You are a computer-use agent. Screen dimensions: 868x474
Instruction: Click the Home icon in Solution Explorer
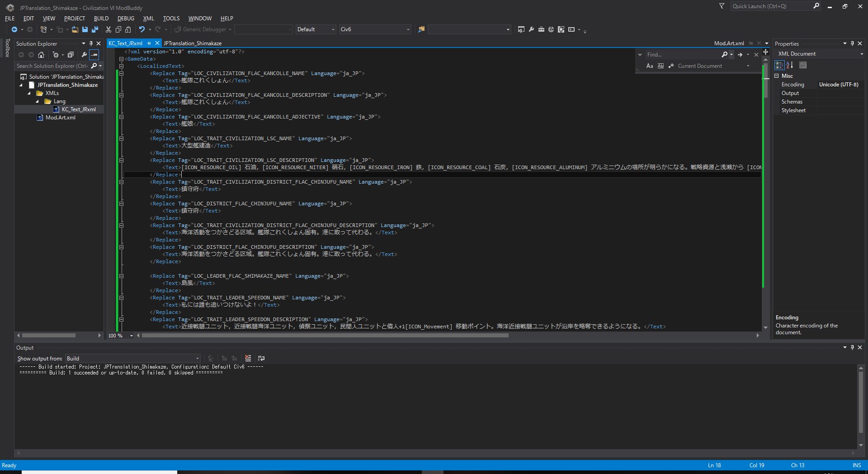(41, 55)
